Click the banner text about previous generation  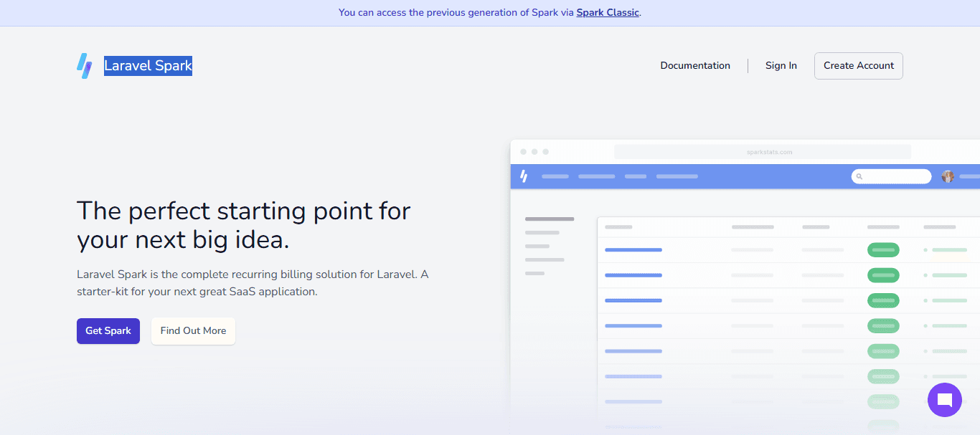[490, 12]
